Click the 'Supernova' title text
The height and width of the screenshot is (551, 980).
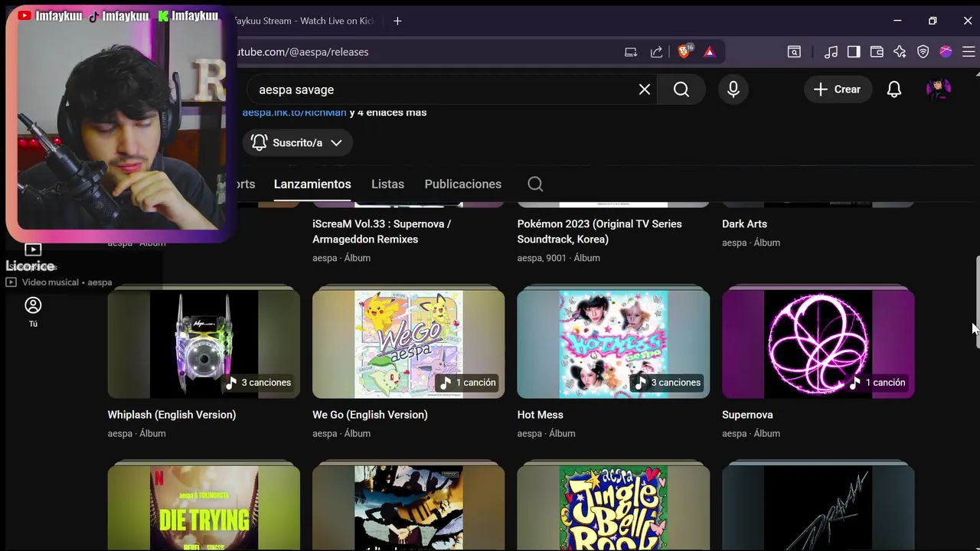tap(747, 415)
